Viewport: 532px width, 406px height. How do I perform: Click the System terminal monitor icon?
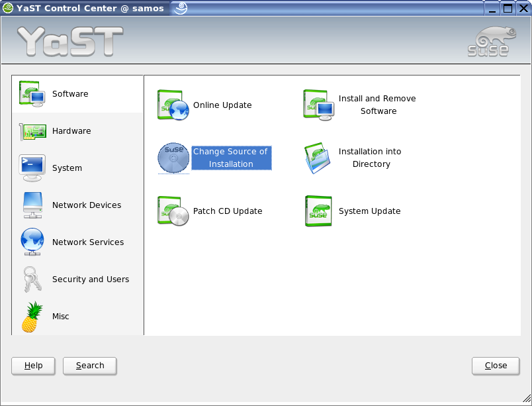point(32,168)
